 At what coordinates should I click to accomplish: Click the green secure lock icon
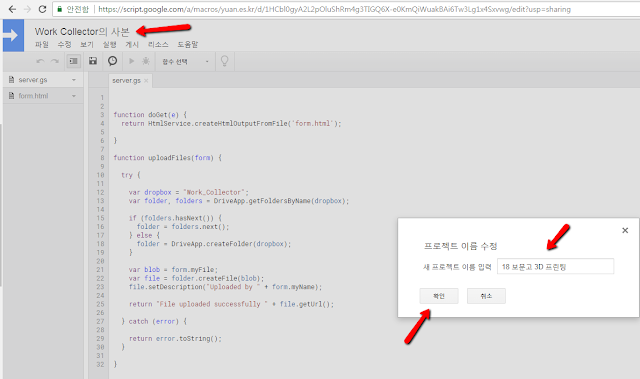click(x=60, y=9)
